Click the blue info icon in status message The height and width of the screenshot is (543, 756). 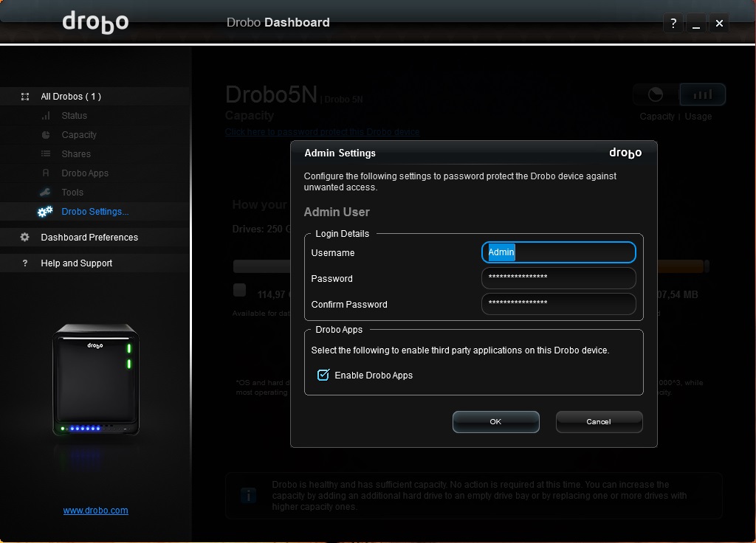pos(248,495)
